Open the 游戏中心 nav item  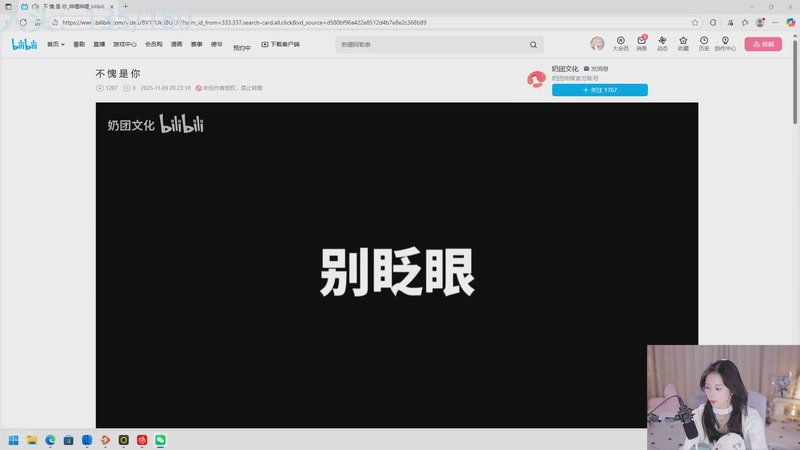[x=124, y=44]
